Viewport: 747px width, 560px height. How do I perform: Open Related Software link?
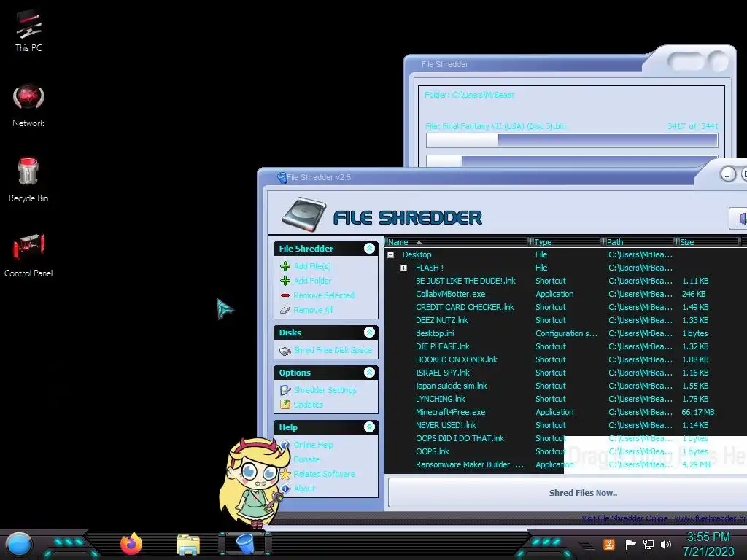[324, 474]
